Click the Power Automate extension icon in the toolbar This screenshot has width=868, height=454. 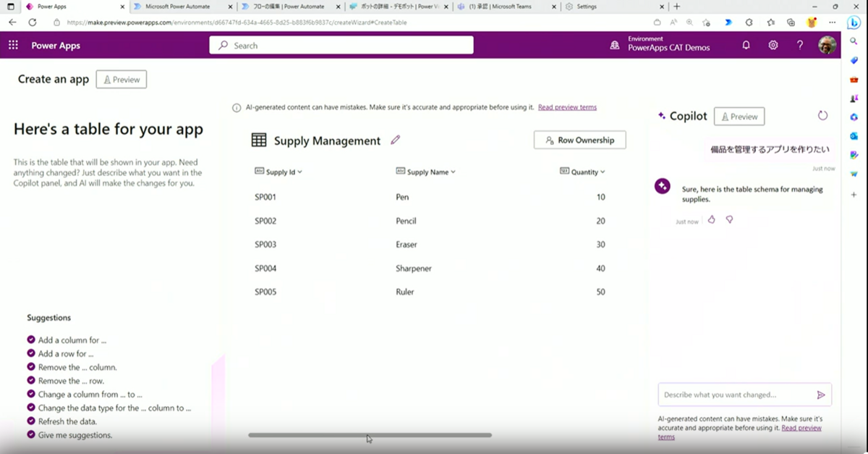point(728,22)
